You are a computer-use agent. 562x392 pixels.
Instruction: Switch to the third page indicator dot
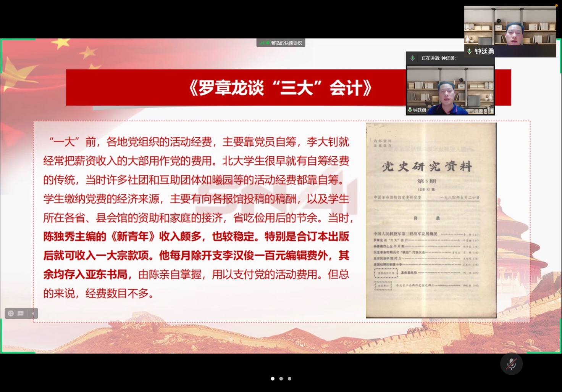tap(289, 379)
